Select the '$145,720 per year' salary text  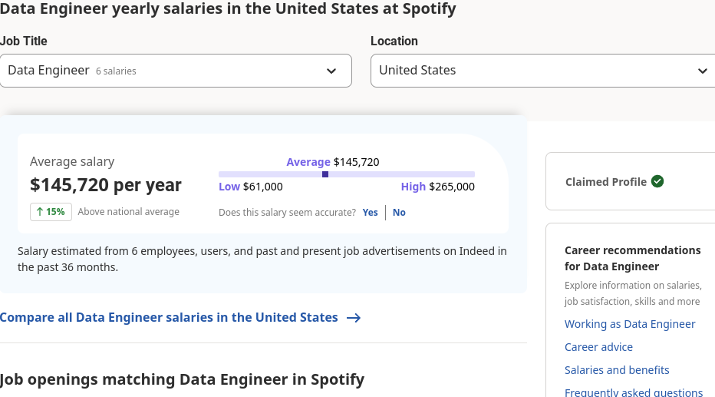point(105,185)
